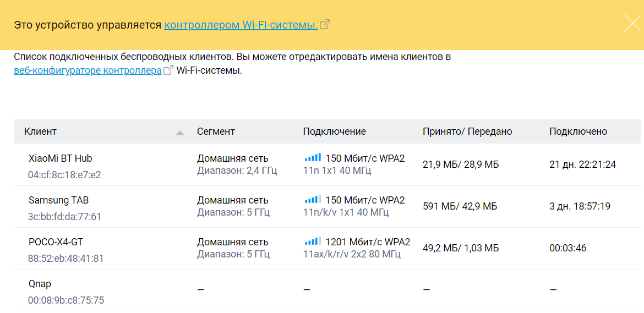This screenshot has height=313, width=644.
Task: Click external link icon after веб-конфигураторе контроллера
Action: pos(168,70)
